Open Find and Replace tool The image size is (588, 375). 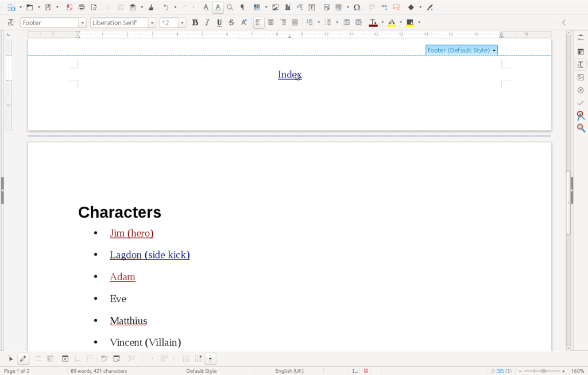(x=230, y=7)
